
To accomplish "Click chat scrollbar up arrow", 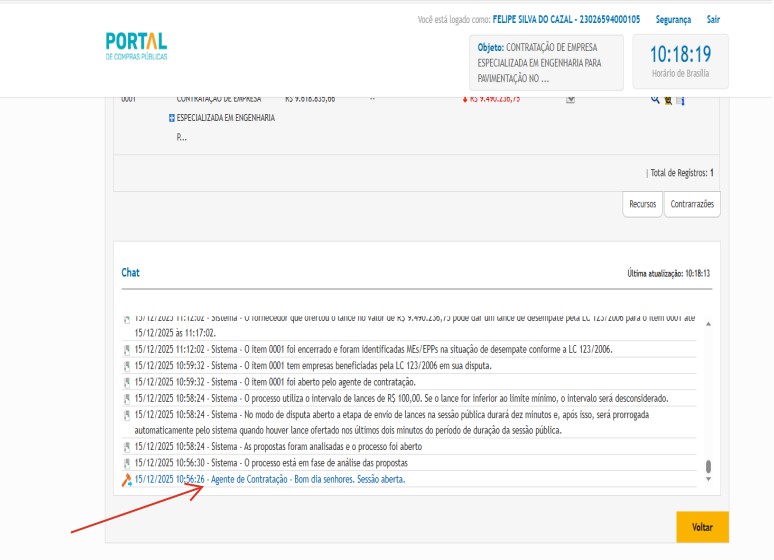I will pos(709,324).
